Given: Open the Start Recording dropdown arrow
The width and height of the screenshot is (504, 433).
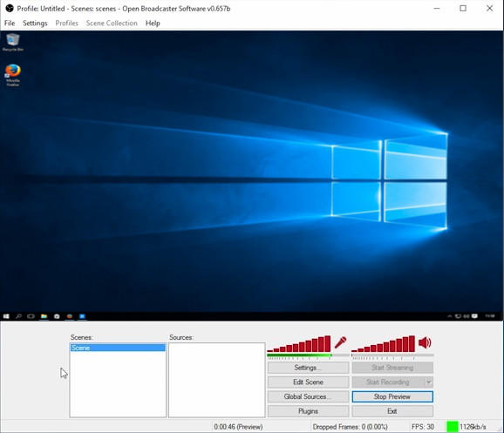Looking at the screenshot, I should tap(429, 382).
